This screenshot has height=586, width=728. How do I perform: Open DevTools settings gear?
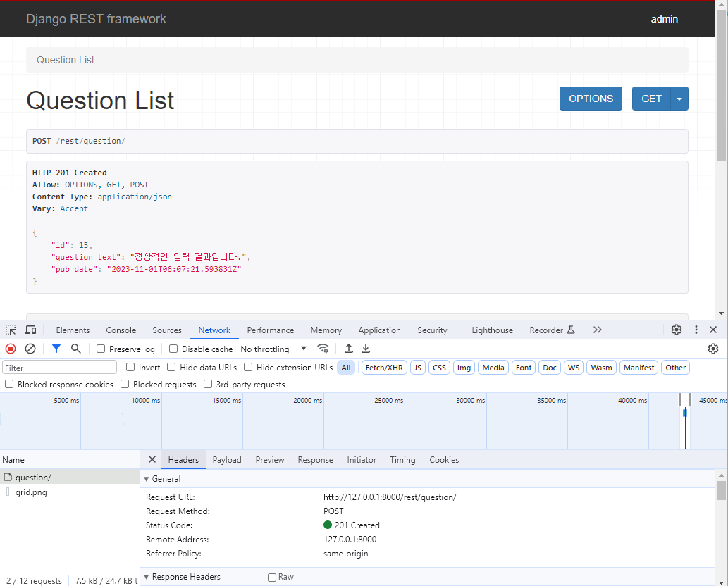pyautogui.click(x=677, y=330)
